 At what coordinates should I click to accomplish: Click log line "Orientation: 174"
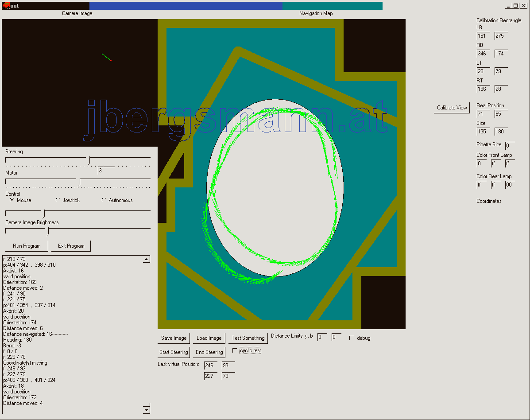tap(20, 323)
